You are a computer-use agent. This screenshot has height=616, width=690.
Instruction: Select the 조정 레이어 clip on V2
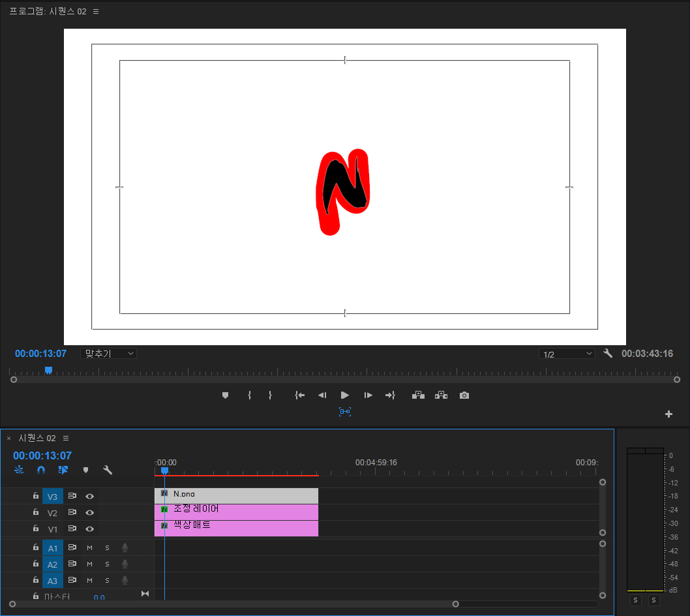click(236, 512)
